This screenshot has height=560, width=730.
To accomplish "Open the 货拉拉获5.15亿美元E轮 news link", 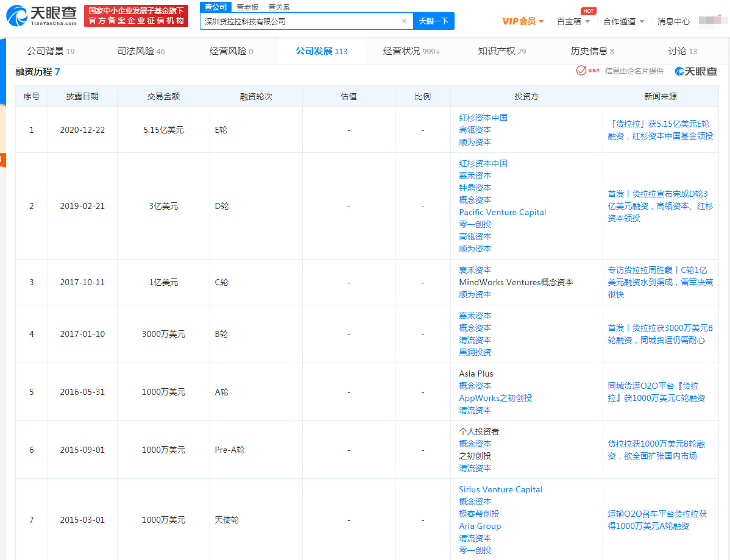I will click(x=660, y=130).
